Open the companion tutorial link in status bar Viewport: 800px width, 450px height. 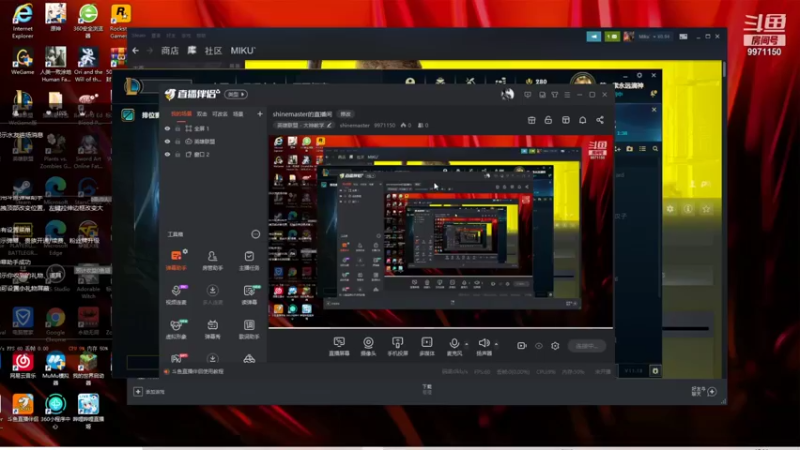pos(197,371)
